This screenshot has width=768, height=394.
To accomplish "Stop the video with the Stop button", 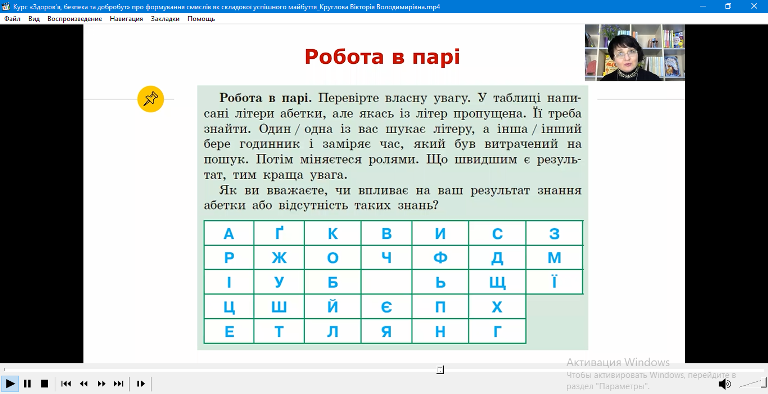I will pos(44,384).
